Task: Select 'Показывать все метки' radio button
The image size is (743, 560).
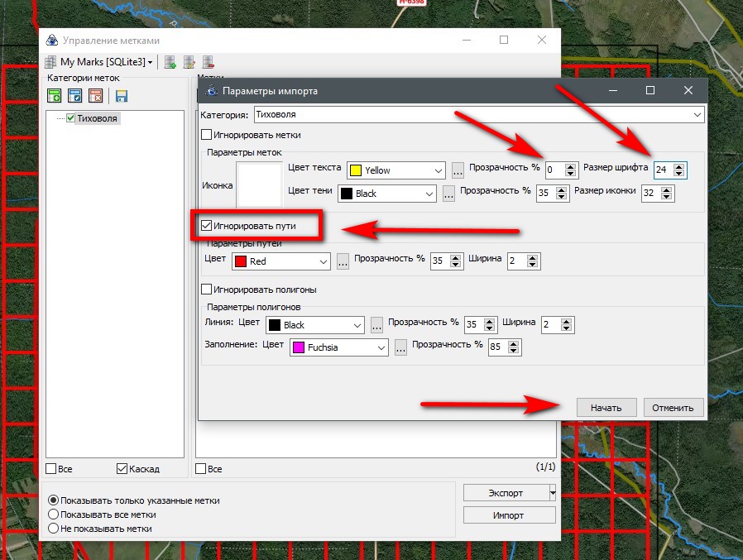Action: click(x=54, y=515)
